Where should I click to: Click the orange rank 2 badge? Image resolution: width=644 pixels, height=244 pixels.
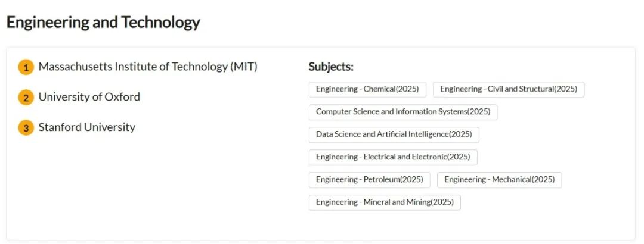click(26, 98)
